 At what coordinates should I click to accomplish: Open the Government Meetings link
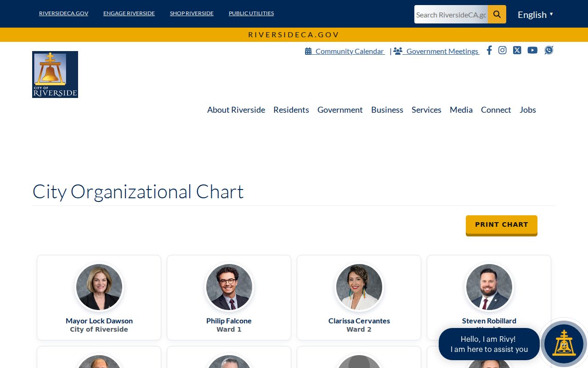click(x=436, y=51)
